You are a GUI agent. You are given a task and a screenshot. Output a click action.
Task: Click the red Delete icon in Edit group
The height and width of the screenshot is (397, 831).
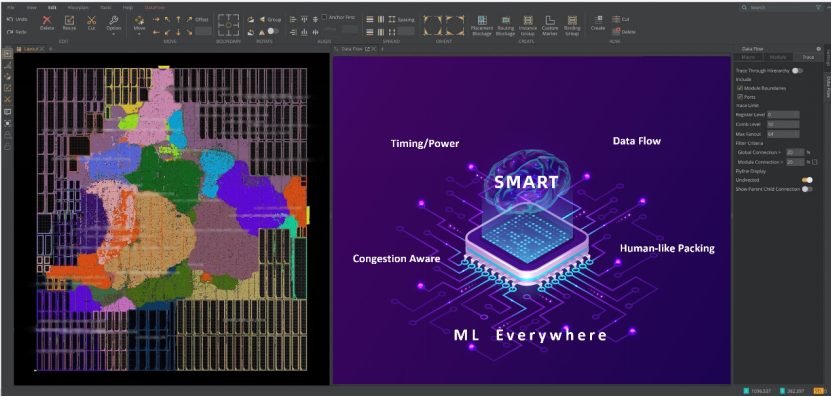[x=47, y=20]
